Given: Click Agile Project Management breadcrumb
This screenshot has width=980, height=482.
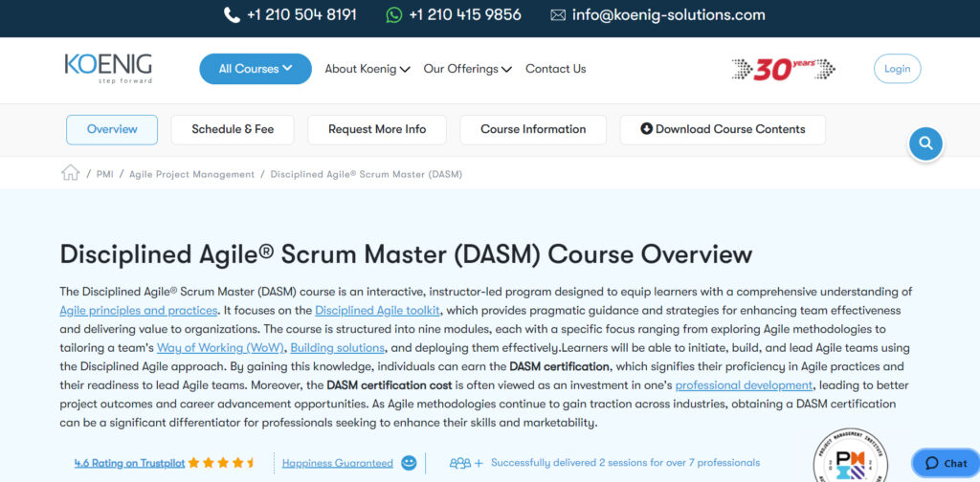Looking at the screenshot, I should click(191, 174).
